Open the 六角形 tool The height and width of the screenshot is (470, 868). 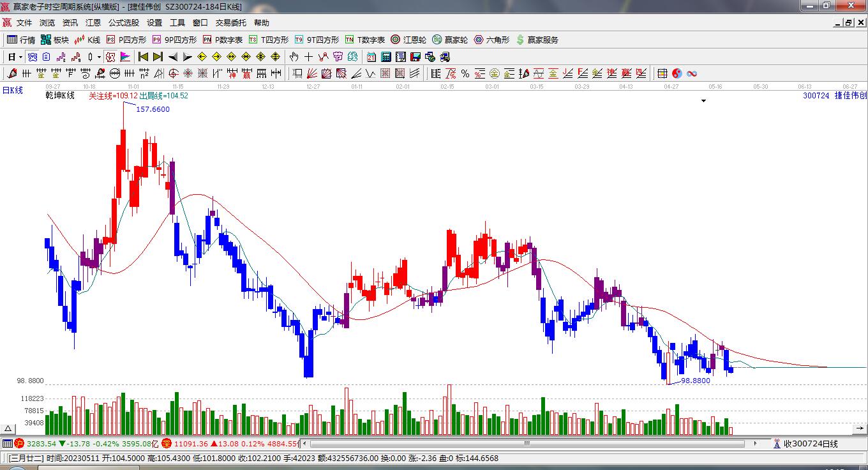click(491, 40)
